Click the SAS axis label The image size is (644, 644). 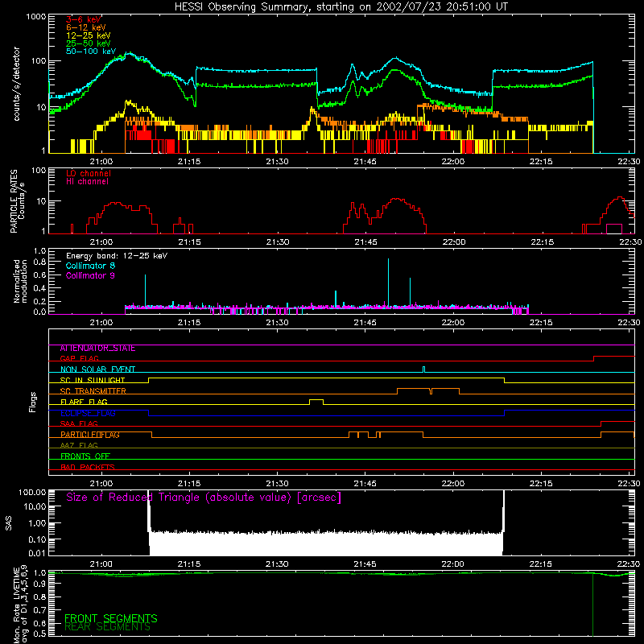click(x=9, y=523)
